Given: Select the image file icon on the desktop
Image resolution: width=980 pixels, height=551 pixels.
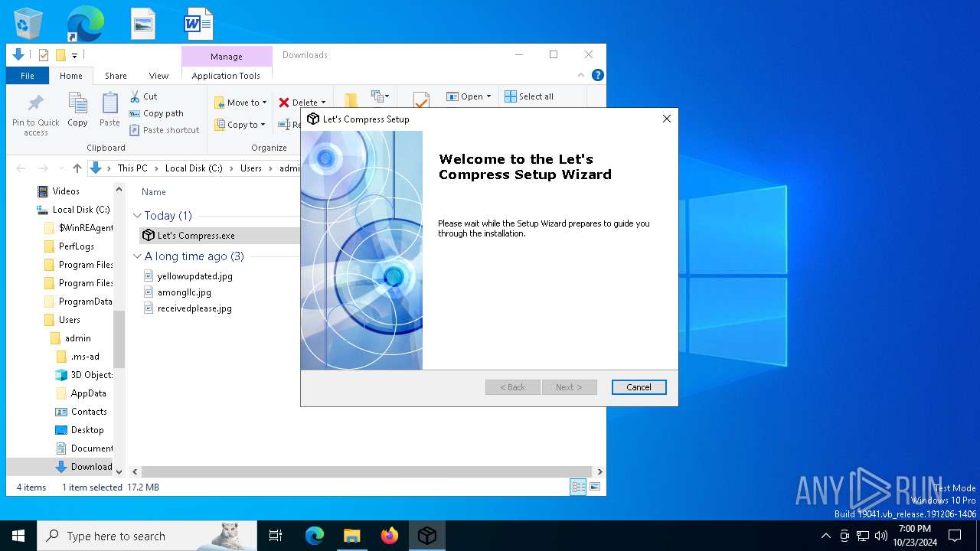Looking at the screenshot, I should [143, 24].
